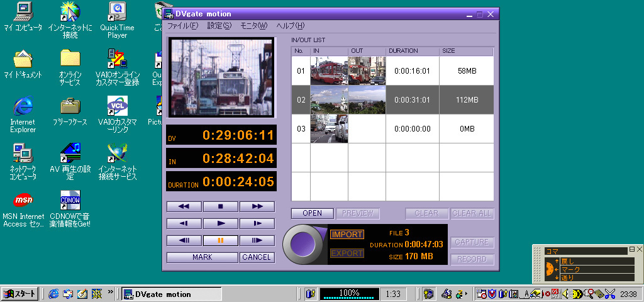
Task: Open the ファイル(F) menu
Action: click(182, 26)
